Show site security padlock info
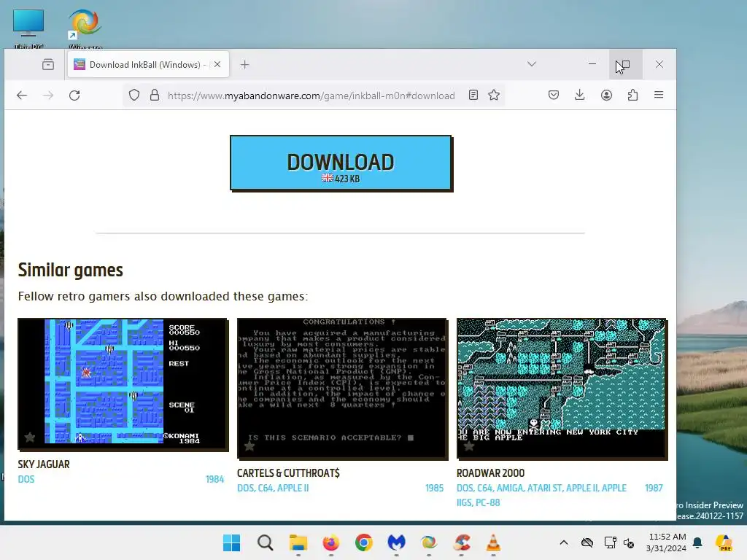The height and width of the screenshot is (560, 747). [x=155, y=96]
